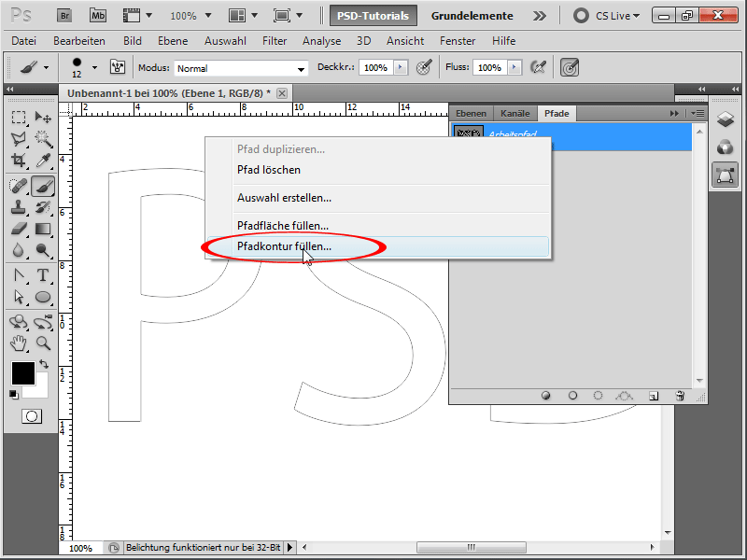Select the Eraser tool

pyautogui.click(x=19, y=229)
